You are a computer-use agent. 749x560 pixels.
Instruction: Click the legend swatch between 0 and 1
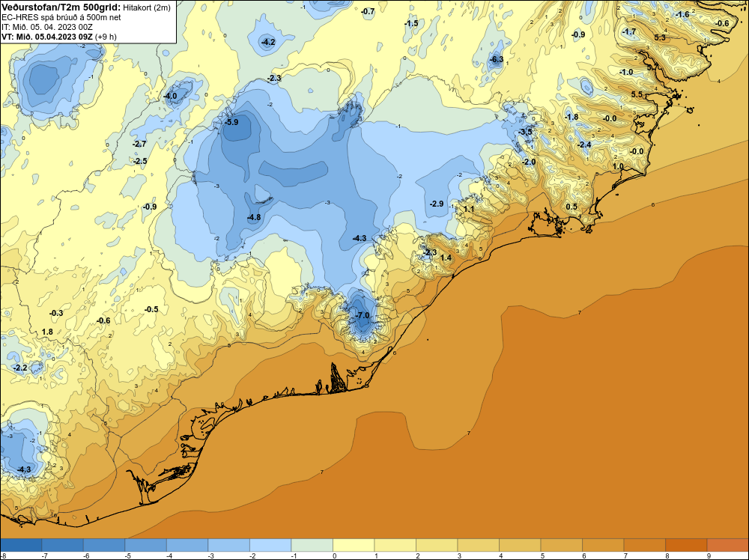(354, 545)
